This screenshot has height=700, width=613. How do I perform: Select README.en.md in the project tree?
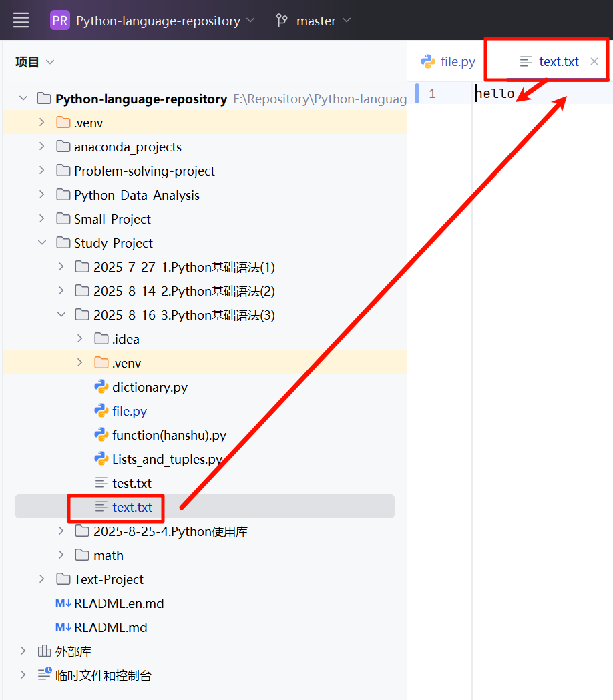tap(119, 603)
